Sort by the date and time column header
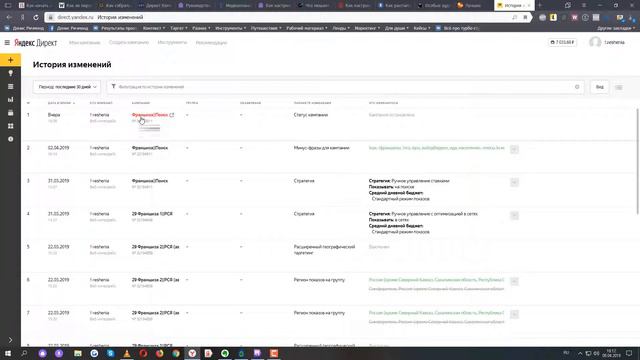 61,103
